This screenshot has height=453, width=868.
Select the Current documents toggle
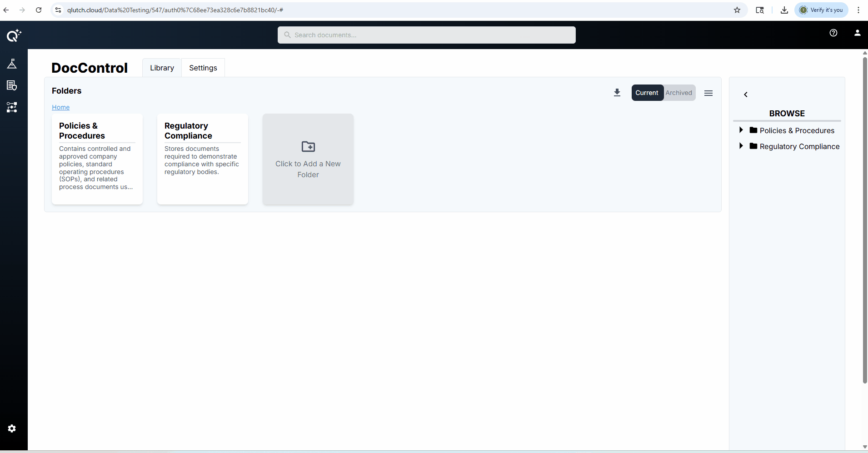pyautogui.click(x=647, y=93)
